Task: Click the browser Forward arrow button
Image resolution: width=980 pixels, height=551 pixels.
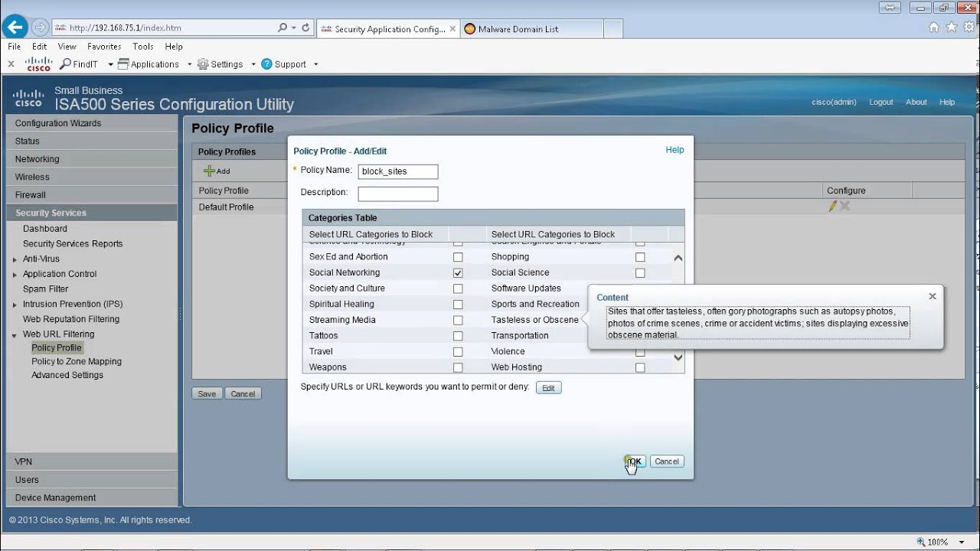Action: click(40, 28)
